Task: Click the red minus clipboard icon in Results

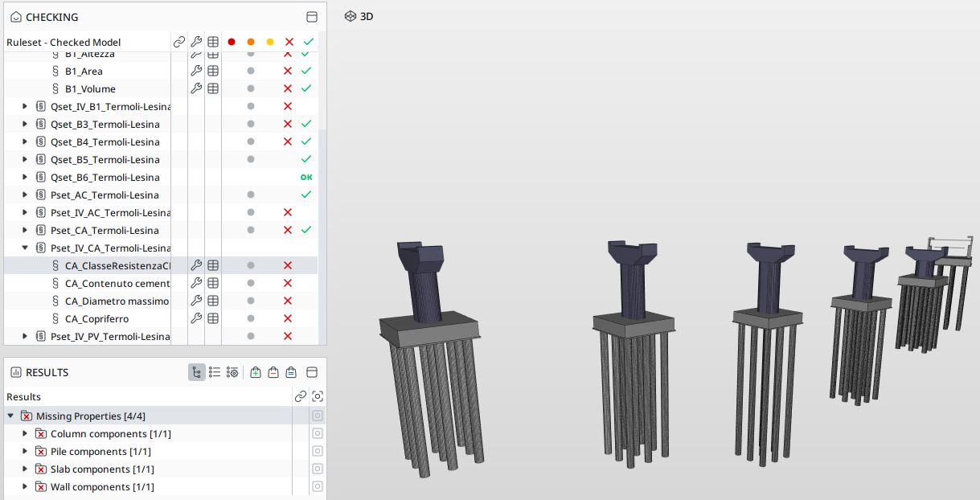Action: coord(273,372)
